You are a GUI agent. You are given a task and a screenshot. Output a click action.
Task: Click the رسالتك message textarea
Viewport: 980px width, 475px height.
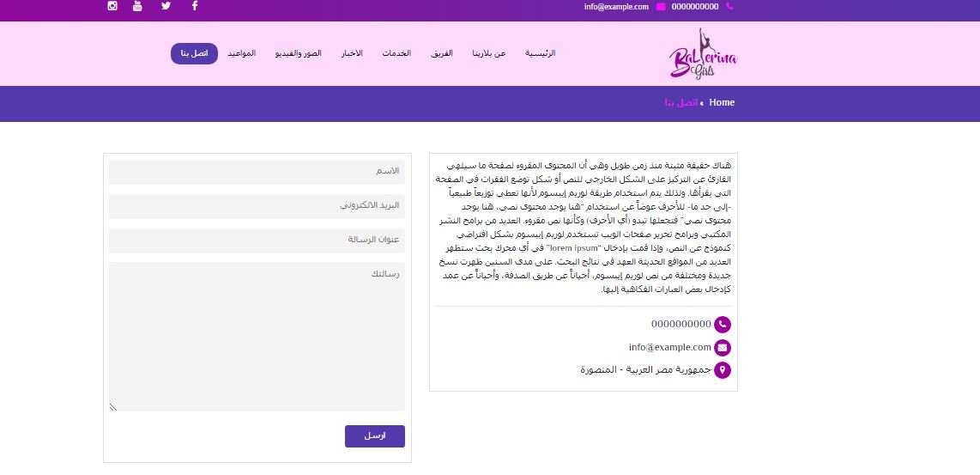257,337
